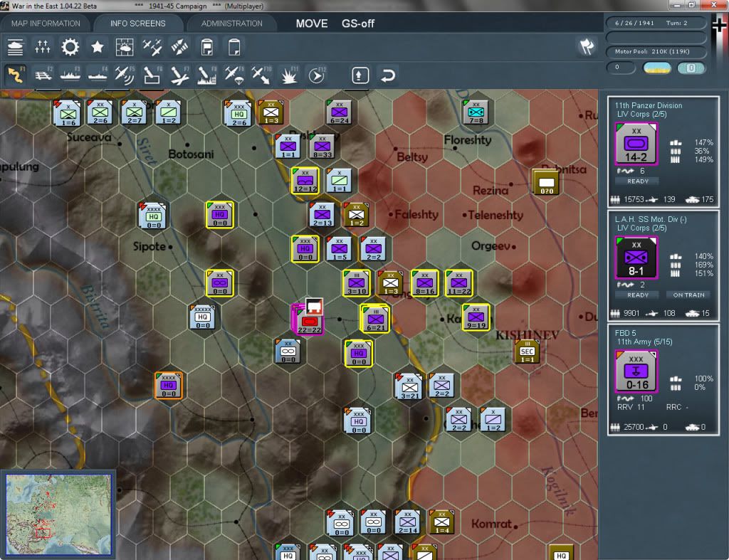Open the air doctrine aircraft icon
The height and width of the screenshot is (560, 729).
click(152, 47)
